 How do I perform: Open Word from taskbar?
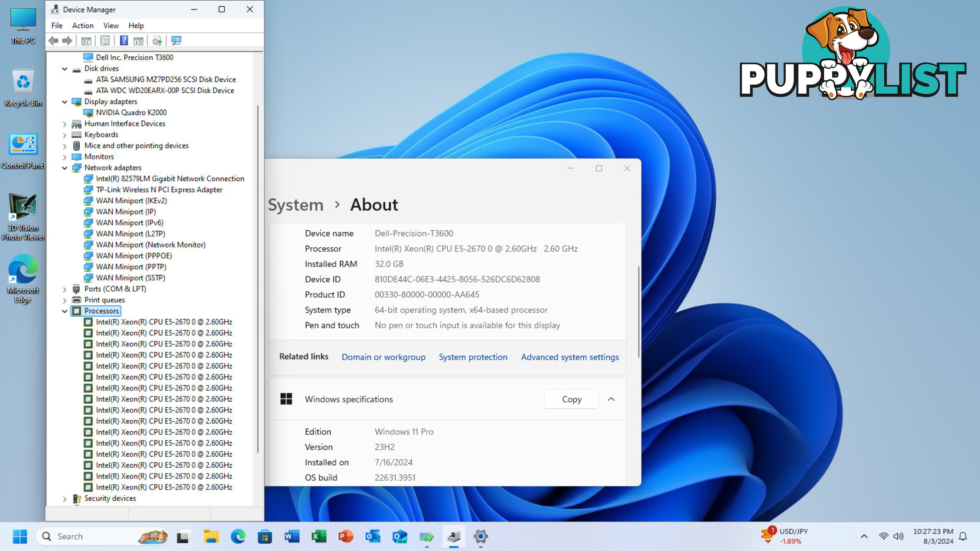point(292,536)
